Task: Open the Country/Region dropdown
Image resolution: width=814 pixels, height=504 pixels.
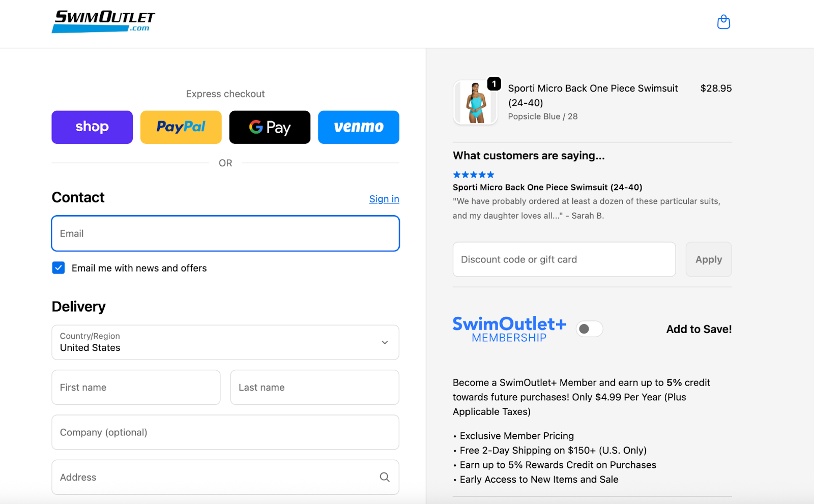Action: pyautogui.click(x=225, y=342)
